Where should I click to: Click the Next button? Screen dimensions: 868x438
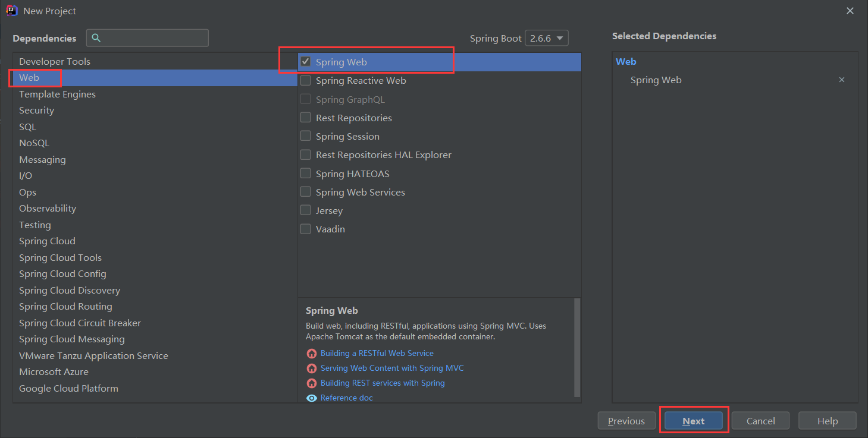pyautogui.click(x=694, y=421)
